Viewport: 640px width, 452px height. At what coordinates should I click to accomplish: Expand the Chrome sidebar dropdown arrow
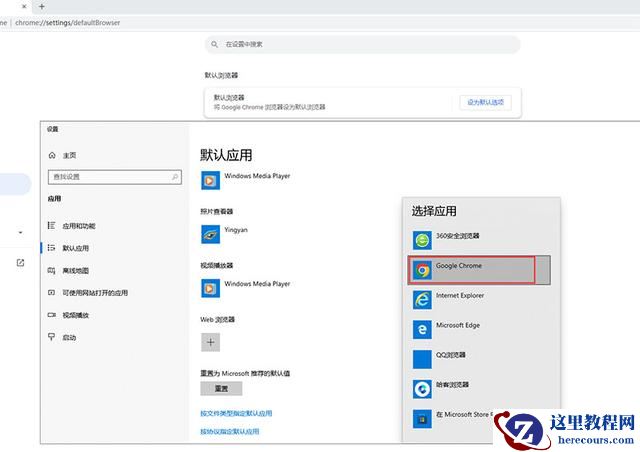click(x=20, y=233)
